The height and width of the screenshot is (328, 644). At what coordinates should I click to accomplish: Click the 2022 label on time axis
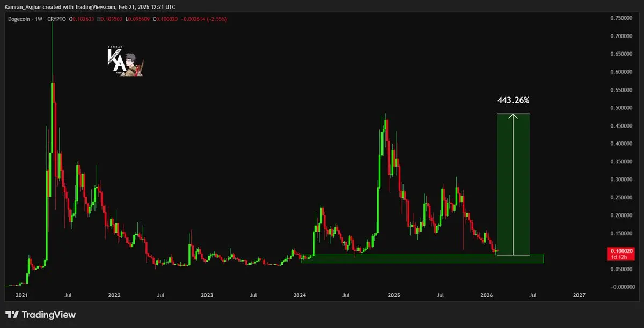point(114,295)
